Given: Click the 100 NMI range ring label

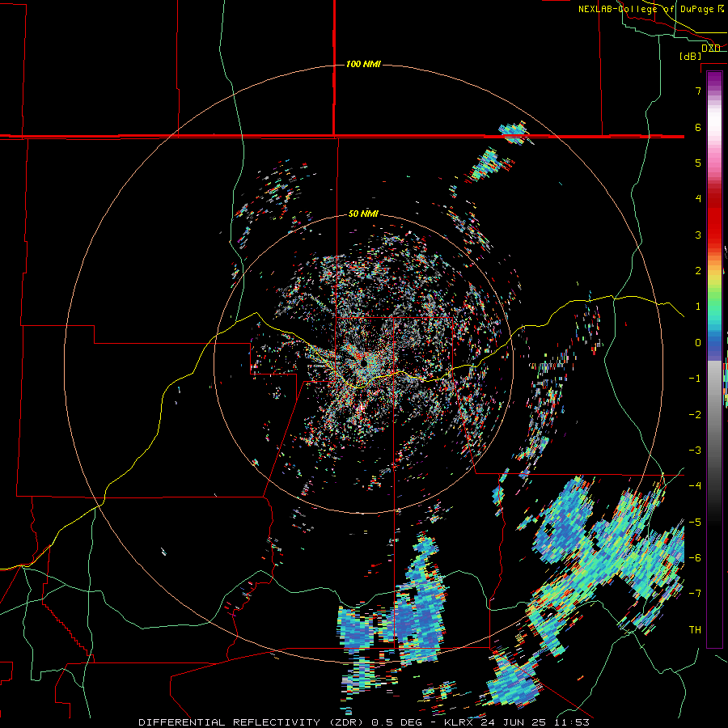Looking at the screenshot, I should pos(363,64).
